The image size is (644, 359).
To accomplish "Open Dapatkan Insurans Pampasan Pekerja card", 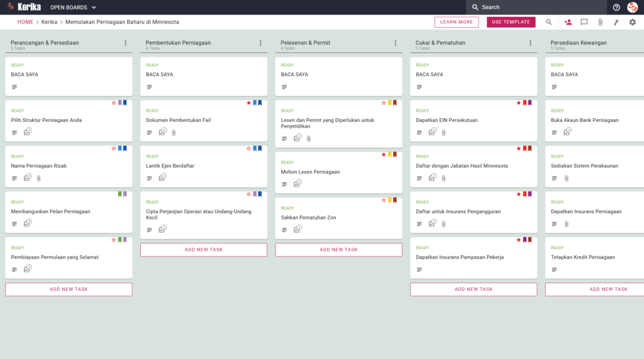I will [474, 258].
